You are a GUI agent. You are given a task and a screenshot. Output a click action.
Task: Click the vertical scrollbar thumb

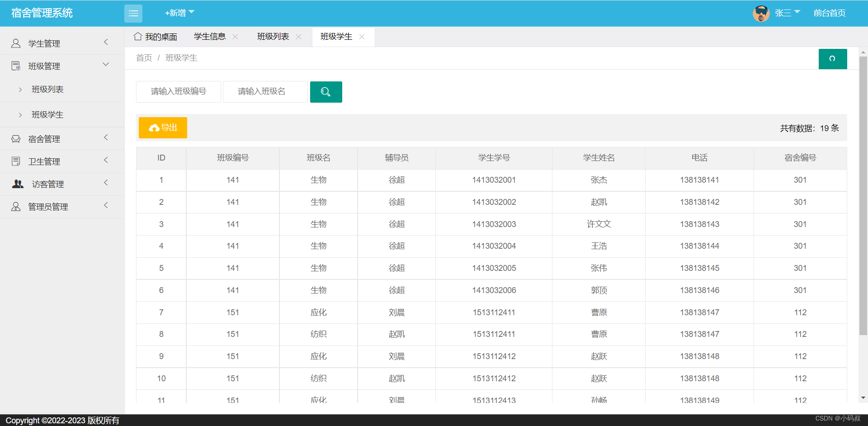tap(863, 195)
